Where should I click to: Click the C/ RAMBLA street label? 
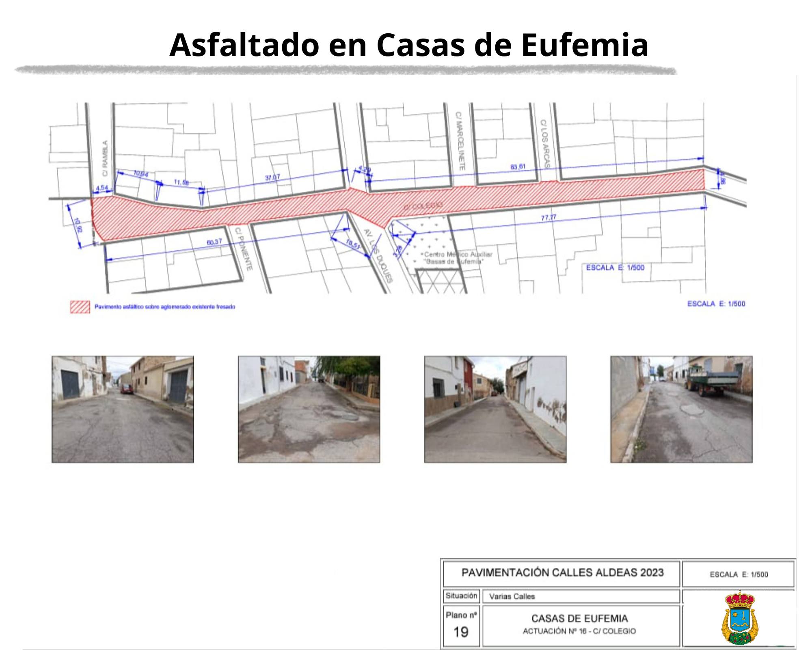point(105,158)
